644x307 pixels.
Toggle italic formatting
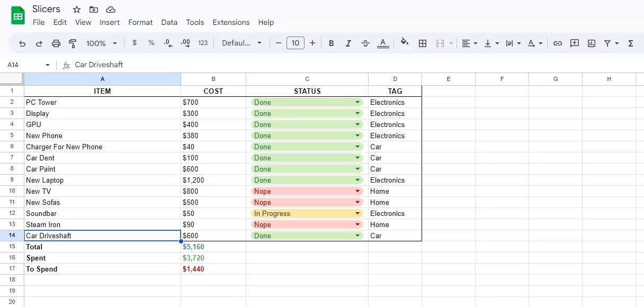[348, 43]
